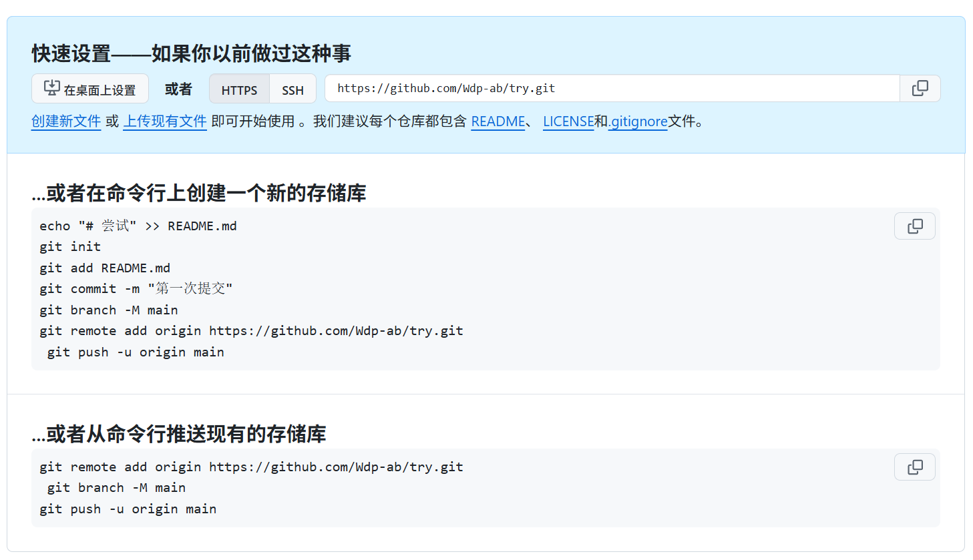Open the 创建新文件 link
This screenshot has height=560, width=973.
click(66, 121)
